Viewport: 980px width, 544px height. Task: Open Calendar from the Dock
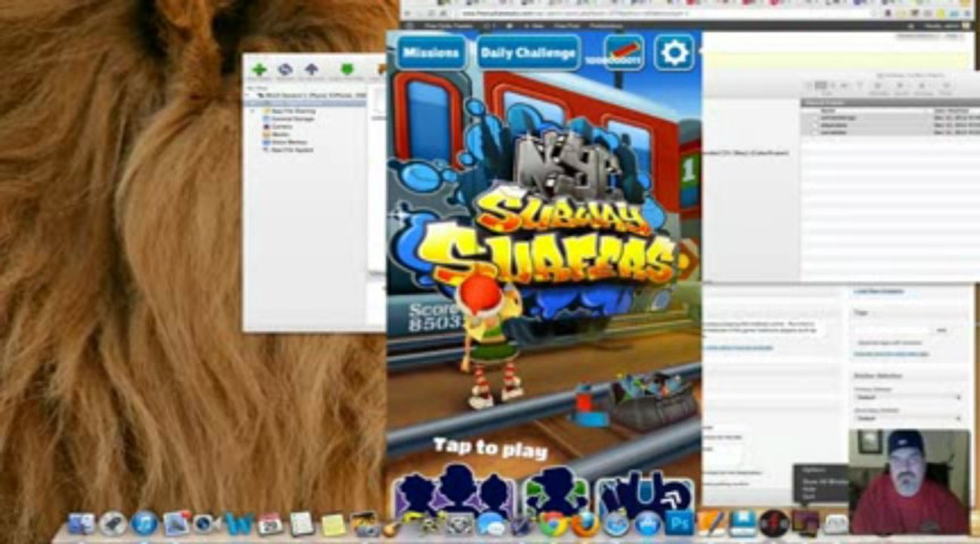[x=270, y=523]
